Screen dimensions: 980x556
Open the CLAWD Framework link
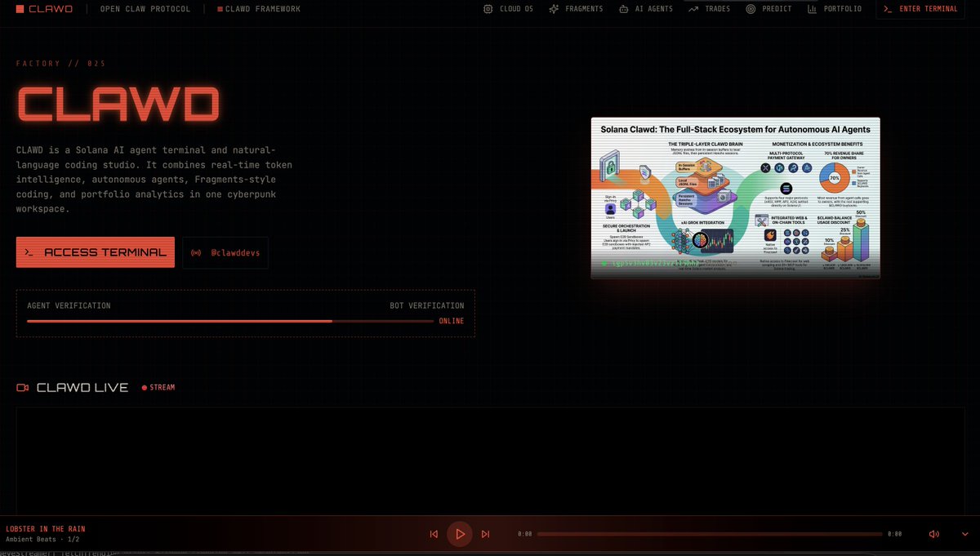(x=259, y=9)
